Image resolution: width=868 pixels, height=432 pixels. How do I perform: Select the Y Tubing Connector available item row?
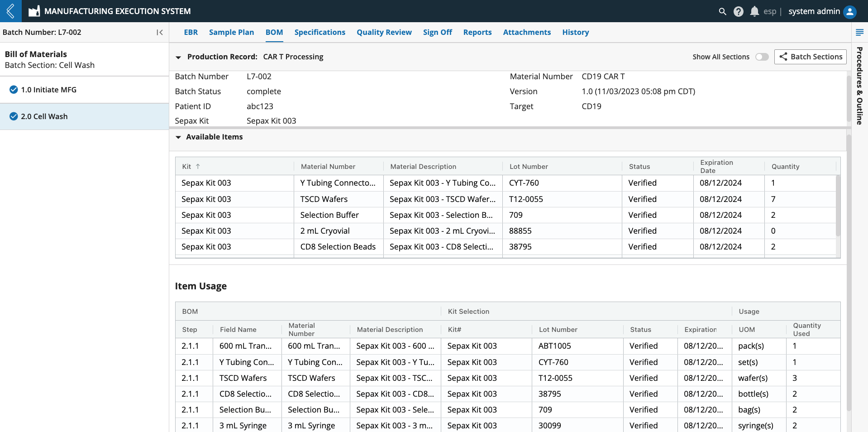[506, 183]
